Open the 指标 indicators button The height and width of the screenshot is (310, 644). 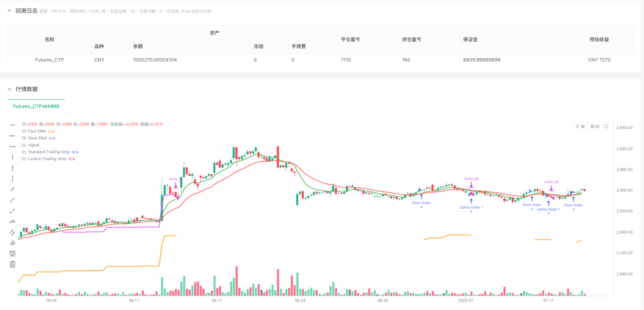[x=593, y=126]
